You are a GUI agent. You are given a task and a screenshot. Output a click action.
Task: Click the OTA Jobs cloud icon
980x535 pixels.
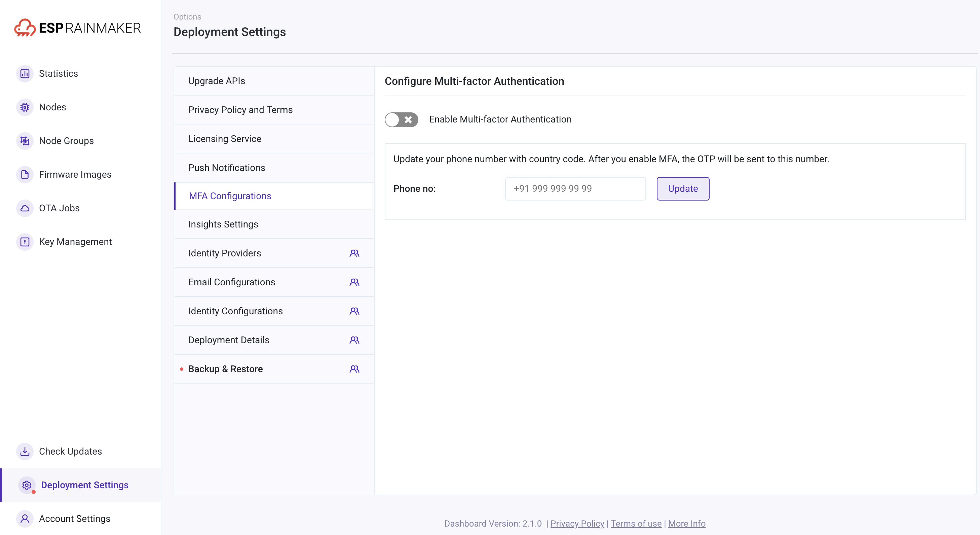click(25, 208)
